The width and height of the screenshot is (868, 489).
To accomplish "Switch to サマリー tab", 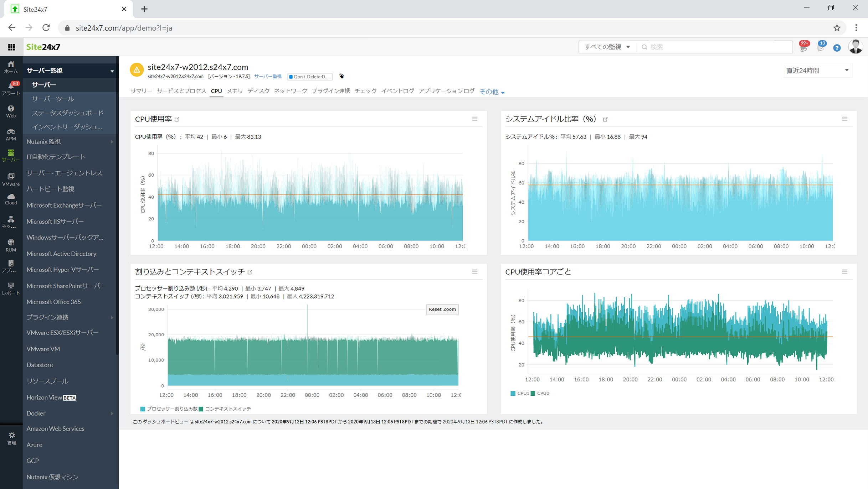I will pyautogui.click(x=141, y=91).
